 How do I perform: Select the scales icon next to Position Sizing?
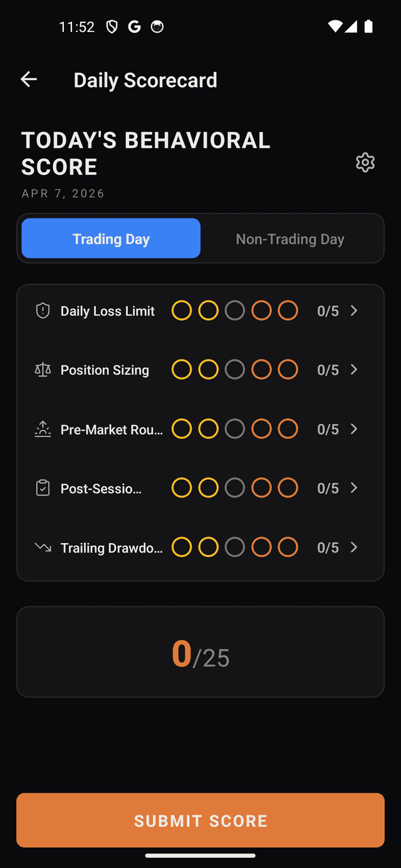pos(43,370)
